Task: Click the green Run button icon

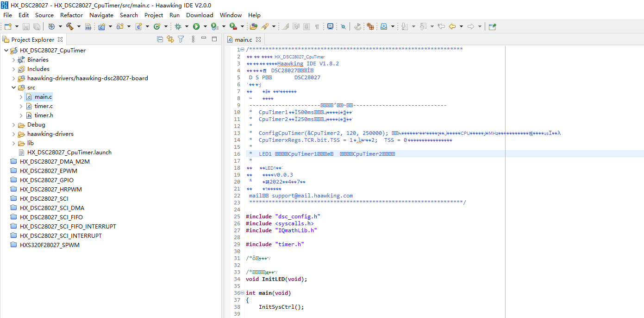Action: [x=196, y=26]
